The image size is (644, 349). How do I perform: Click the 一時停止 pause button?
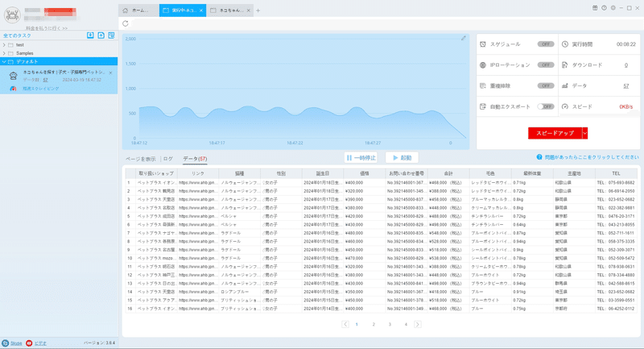coord(361,158)
